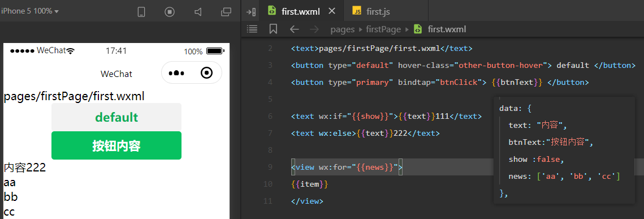The width and height of the screenshot is (644, 219).
Task: Click the bookmark icon in editor toolbar
Action: (x=273, y=29)
